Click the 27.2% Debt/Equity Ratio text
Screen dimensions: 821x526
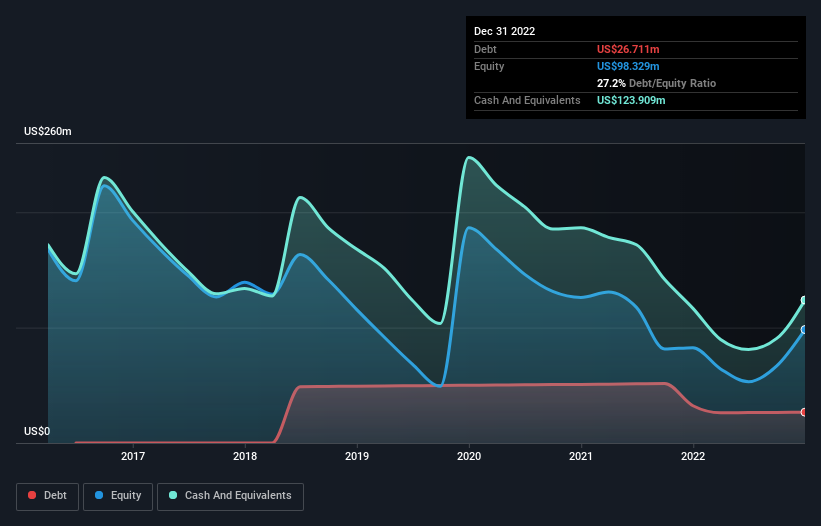point(656,83)
